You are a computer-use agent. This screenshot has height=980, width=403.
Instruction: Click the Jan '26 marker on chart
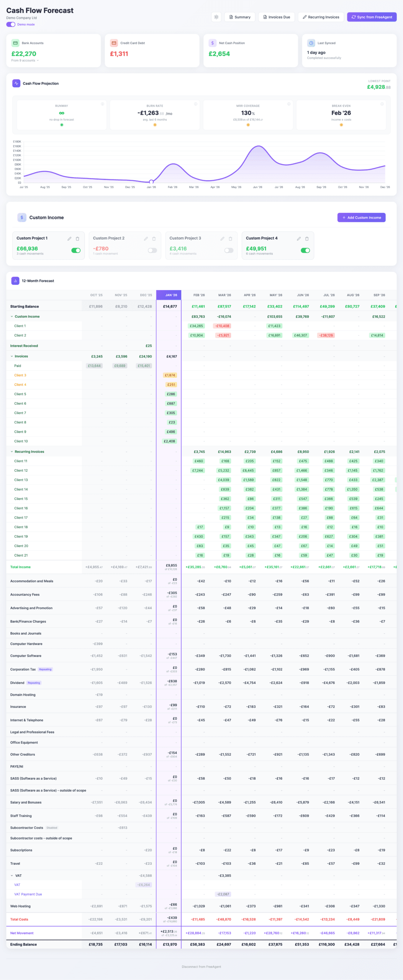click(x=151, y=181)
